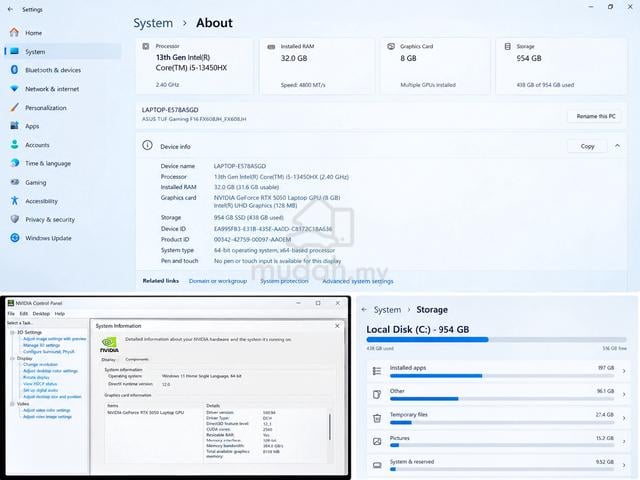
Task: Click the graphics card details scrollbar
Action: [330, 427]
